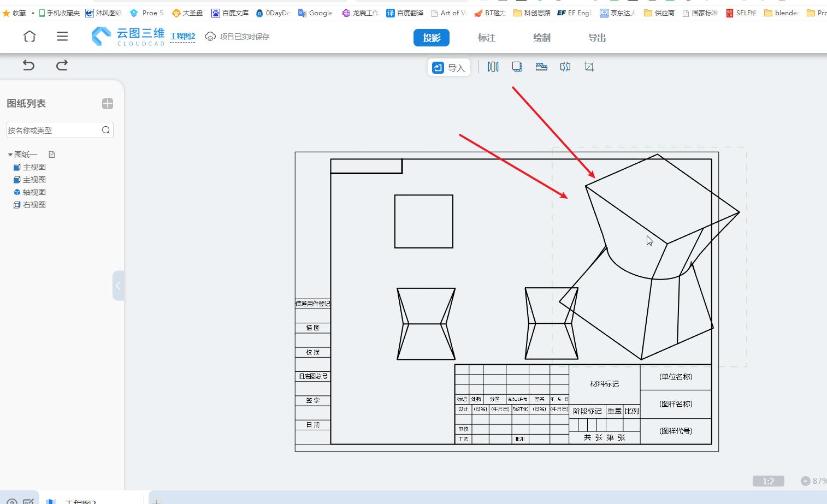Add a new sheet with plus icon
The width and height of the screenshot is (827, 504).
[108, 104]
